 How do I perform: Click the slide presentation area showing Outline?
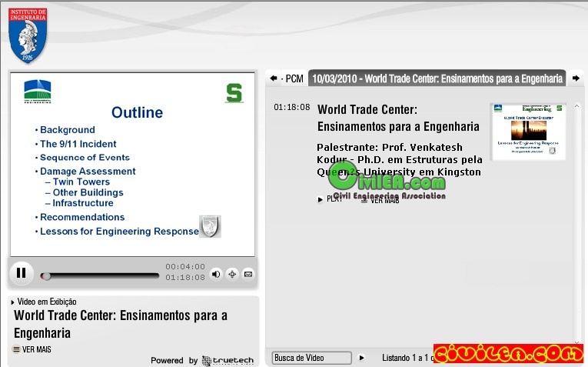pyautogui.click(x=132, y=165)
